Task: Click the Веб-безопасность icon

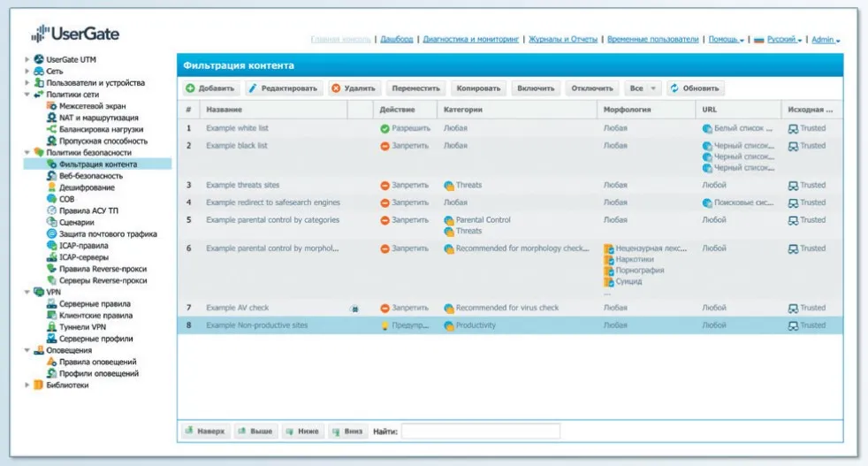Action: 51,176
